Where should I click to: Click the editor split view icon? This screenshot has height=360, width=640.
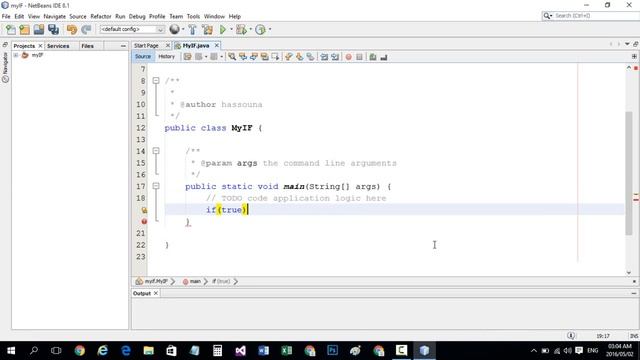coord(634,57)
